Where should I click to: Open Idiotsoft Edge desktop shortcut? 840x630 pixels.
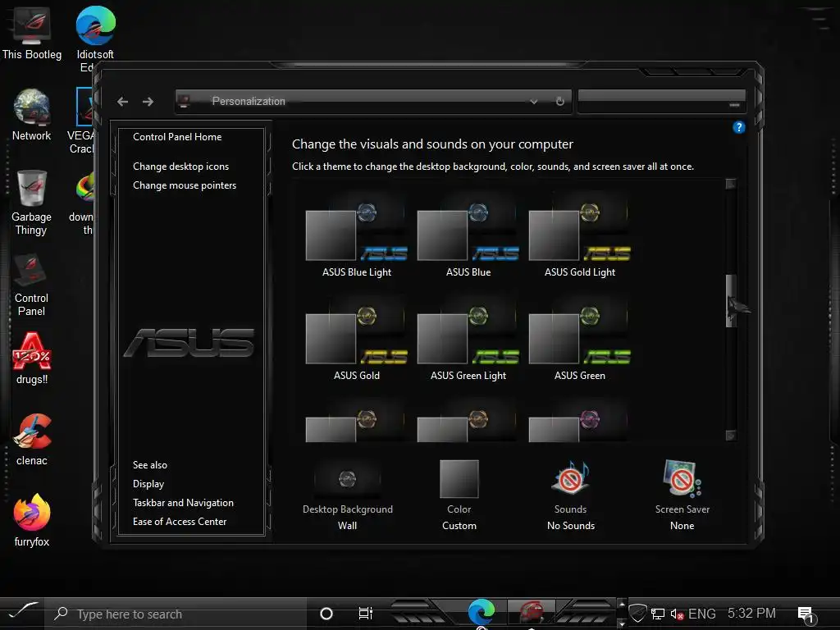coord(95,39)
